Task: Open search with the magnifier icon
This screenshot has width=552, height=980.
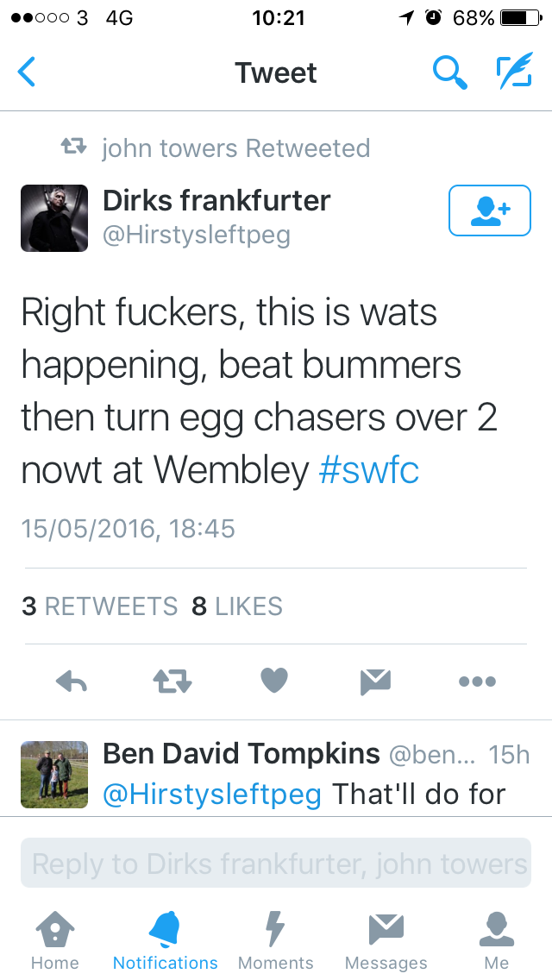Action: coord(450,72)
